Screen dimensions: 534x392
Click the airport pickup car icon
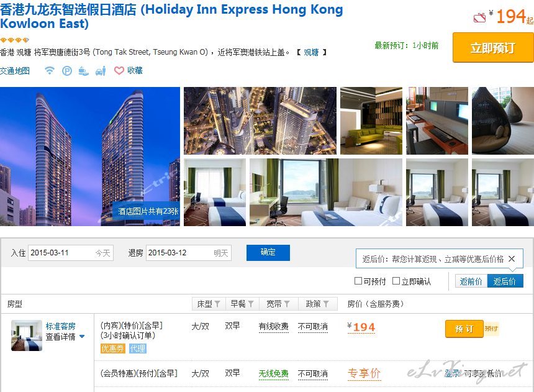click(101, 71)
